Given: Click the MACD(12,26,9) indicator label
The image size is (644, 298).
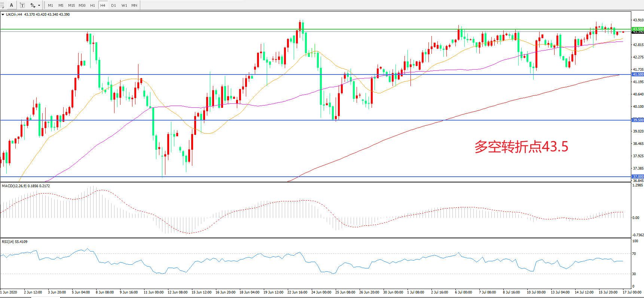Looking at the screenshot, I should [x=25, y=186].
